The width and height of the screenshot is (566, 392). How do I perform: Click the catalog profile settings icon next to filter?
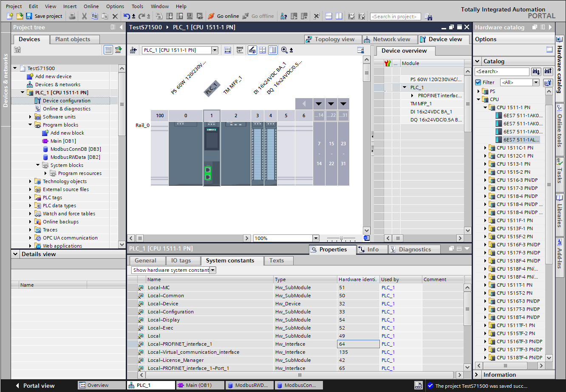[548, 82]
